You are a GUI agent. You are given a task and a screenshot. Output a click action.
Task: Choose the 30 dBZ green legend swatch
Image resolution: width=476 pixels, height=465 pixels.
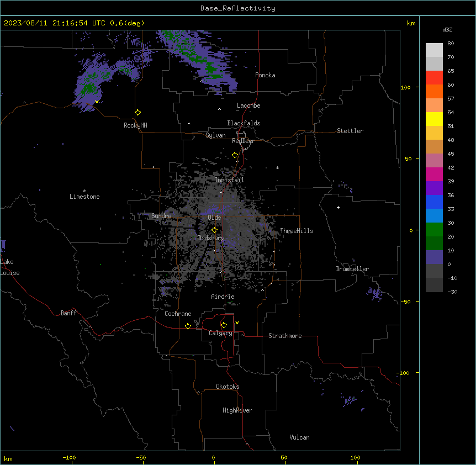[434, 230]
